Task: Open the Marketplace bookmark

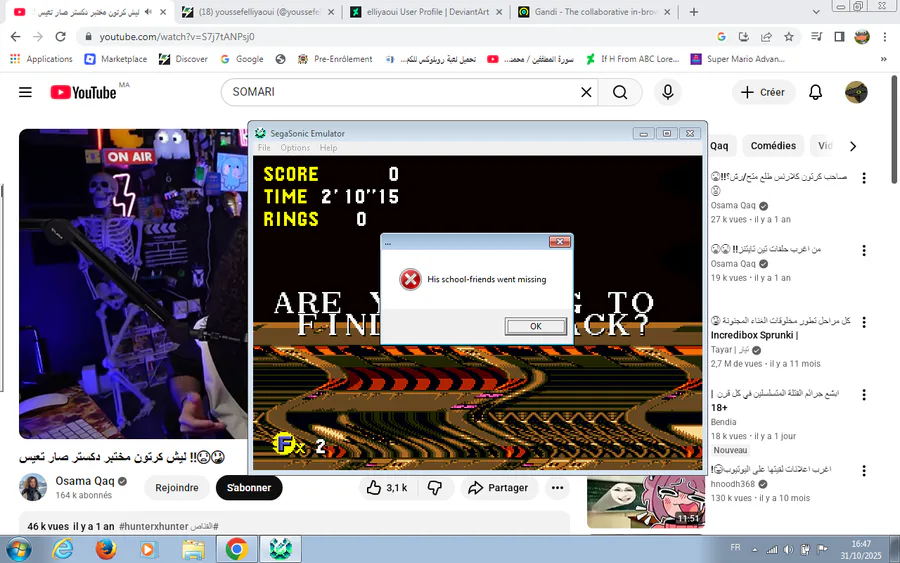Action: pyautogui.click(x=115, y=59)
